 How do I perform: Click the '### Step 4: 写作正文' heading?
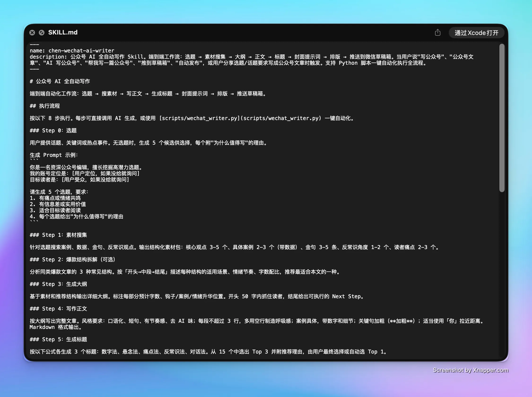(58, 309)
